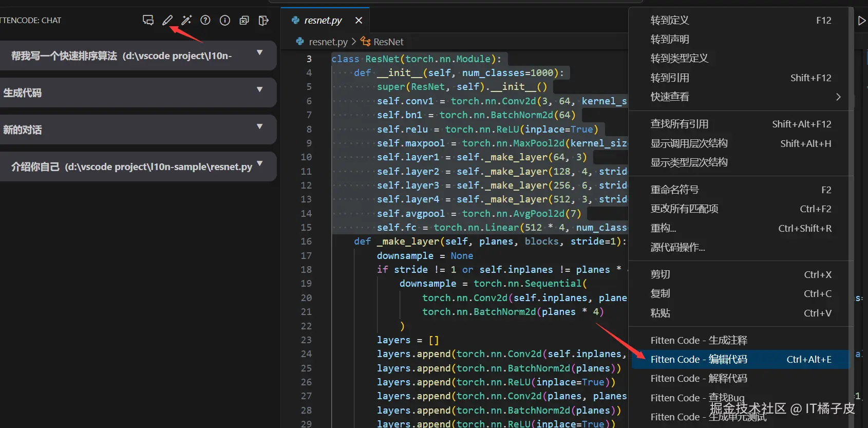The height and width of the screenshot is (428, 868).
Task: Choose 转到定义 from the context menu
Action: pyautogui.click(x=741, y=20)
